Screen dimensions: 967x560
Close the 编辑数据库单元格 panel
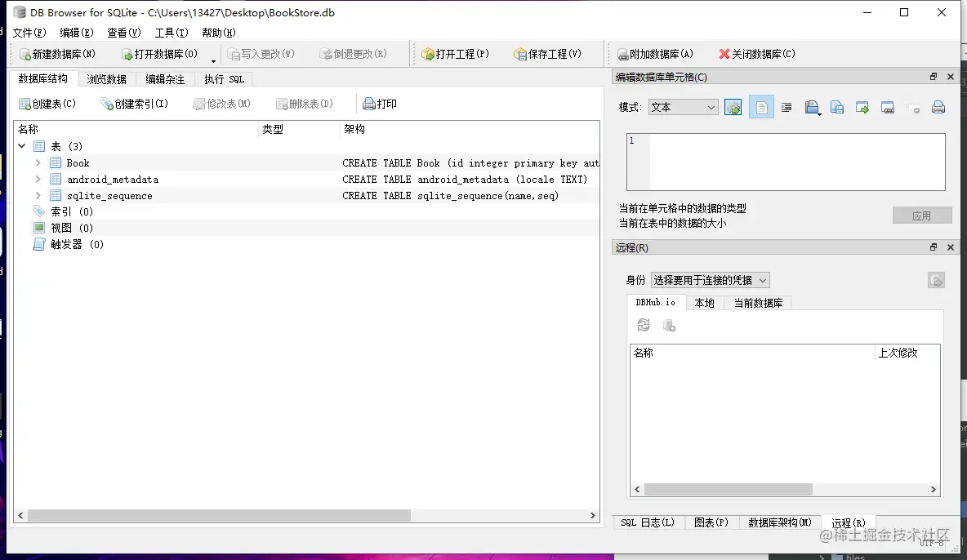(x=951, y=77)
